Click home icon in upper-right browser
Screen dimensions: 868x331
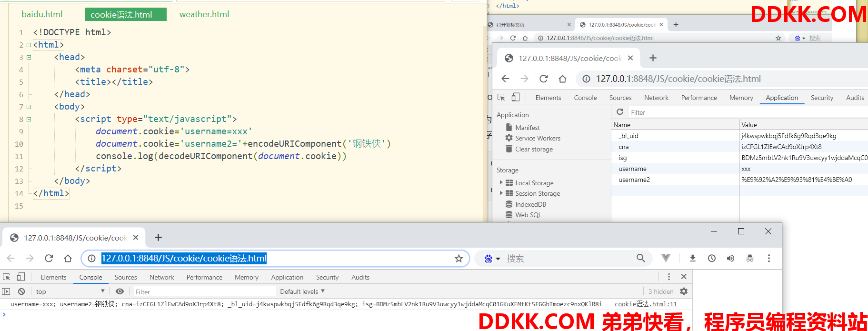coord(562,79)
